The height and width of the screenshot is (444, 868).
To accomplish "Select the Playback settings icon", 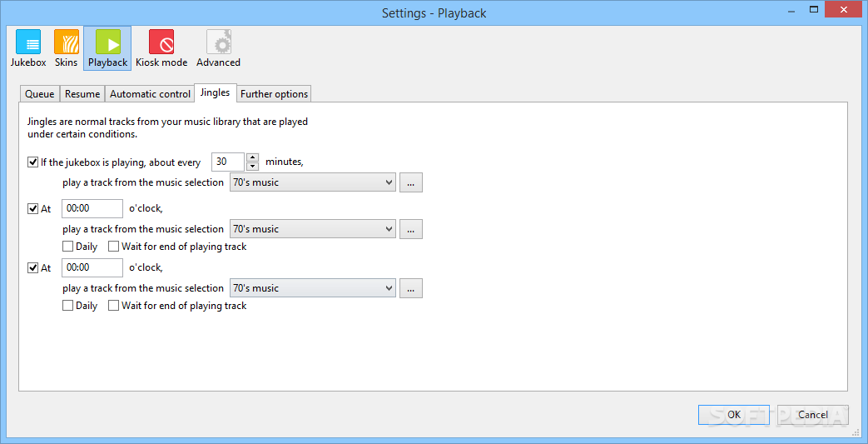I will pos(107,48).
